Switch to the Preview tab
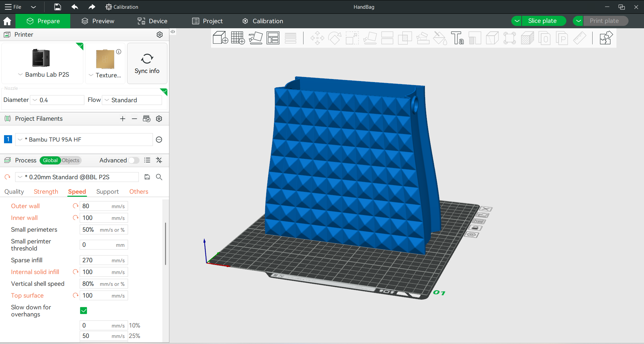Image resolution: width=644 pixels, height=344 pixels. pyautogui.click(x=98, y=21)
